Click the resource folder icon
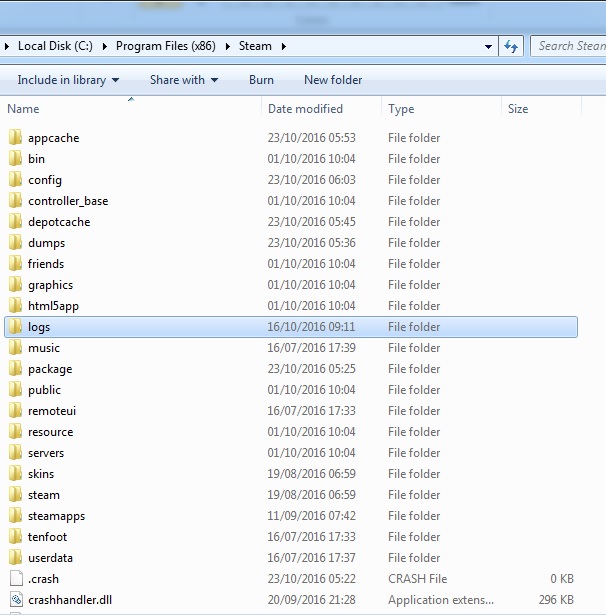 coord(15,431)
